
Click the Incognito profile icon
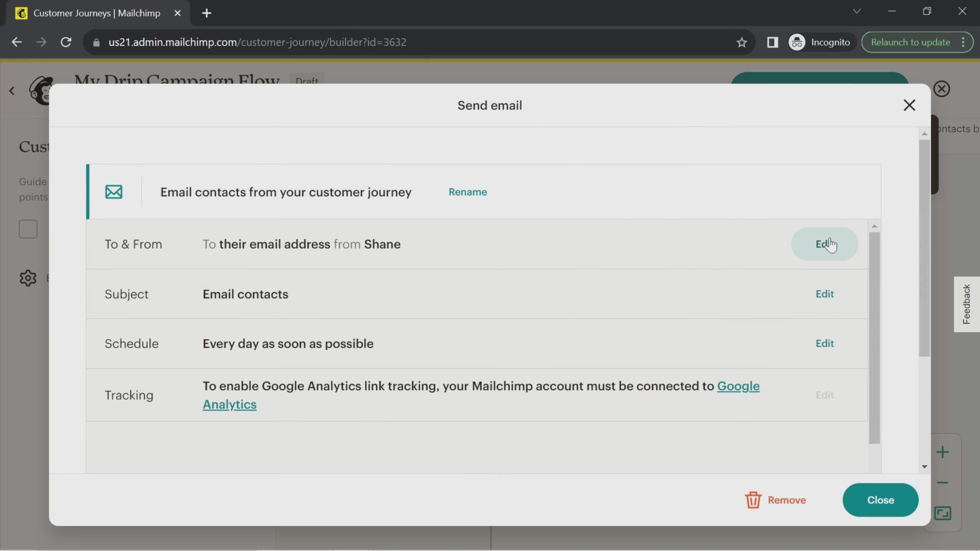(x=798, y=42)
